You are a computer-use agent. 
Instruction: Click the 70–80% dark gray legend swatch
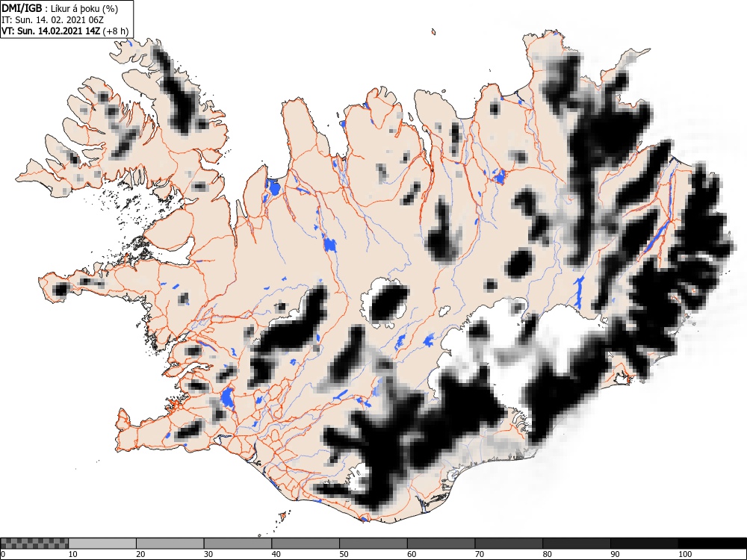point(509,544)
